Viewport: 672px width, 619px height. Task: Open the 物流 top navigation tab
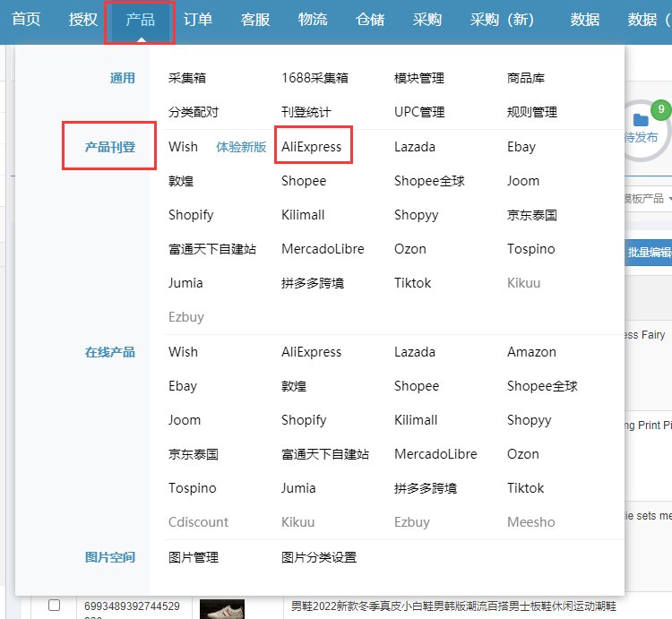click(313, 20)
